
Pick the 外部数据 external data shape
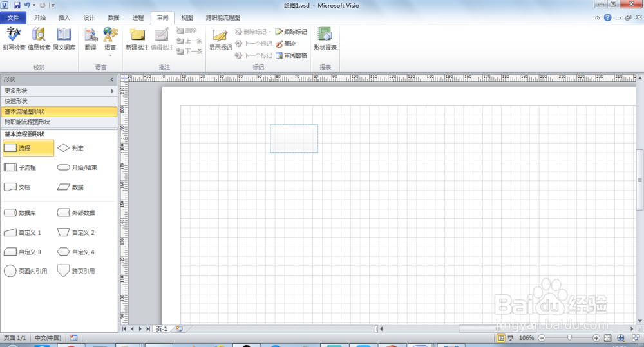point(76,212)
